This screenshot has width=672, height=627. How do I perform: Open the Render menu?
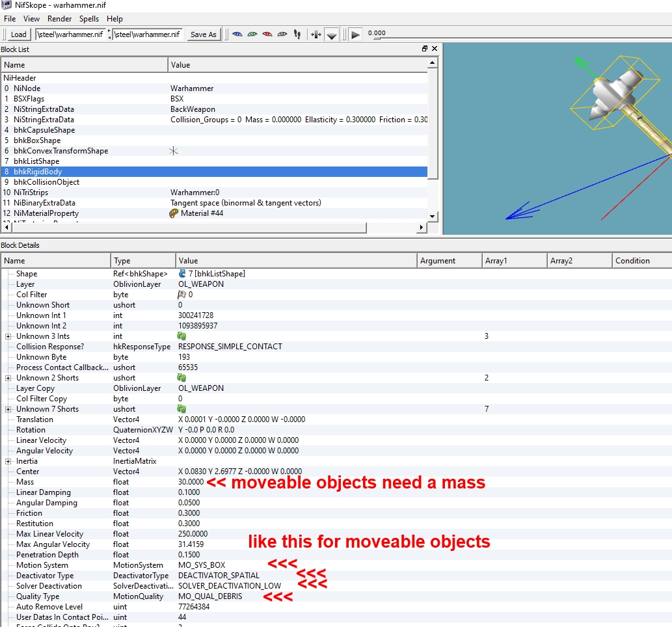[60, 19]
